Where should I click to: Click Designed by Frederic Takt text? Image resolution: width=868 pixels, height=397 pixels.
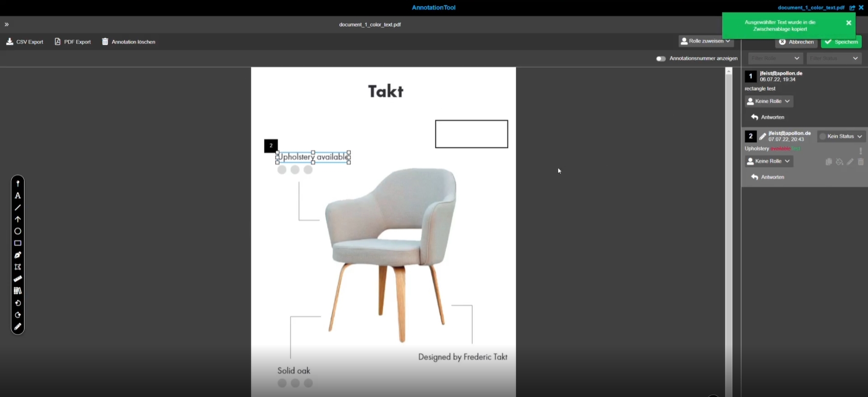coord(463,357)
